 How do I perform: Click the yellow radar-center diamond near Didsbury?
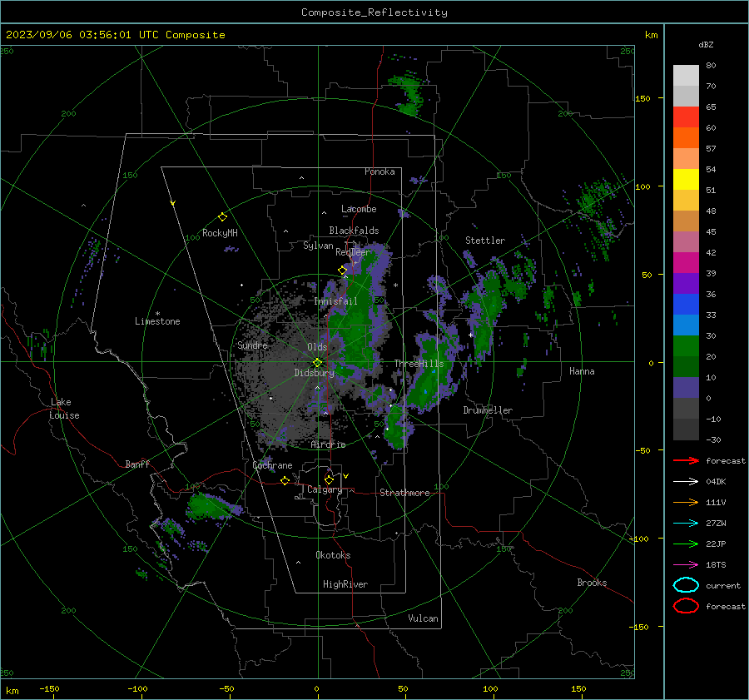coord(317,363)
